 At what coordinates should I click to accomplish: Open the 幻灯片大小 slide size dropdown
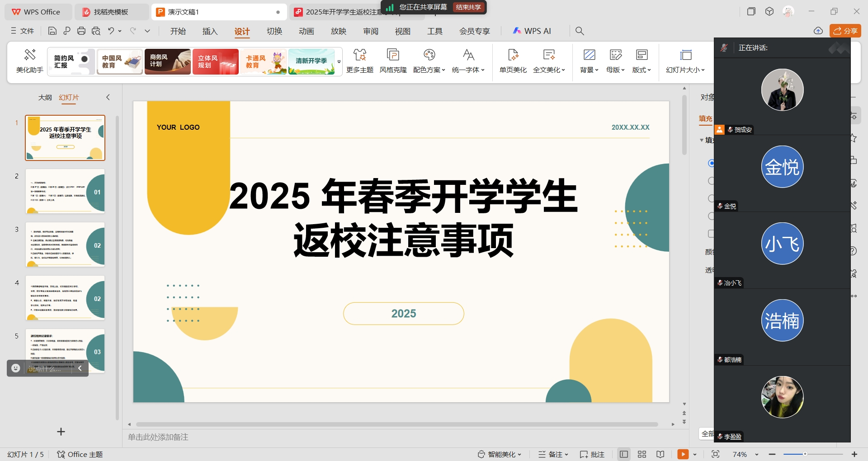point(685,61)
